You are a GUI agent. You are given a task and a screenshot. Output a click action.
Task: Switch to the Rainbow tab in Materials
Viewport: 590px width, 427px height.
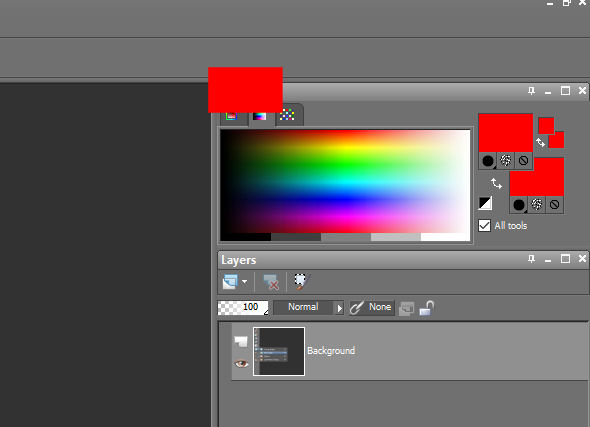point(260,116)
